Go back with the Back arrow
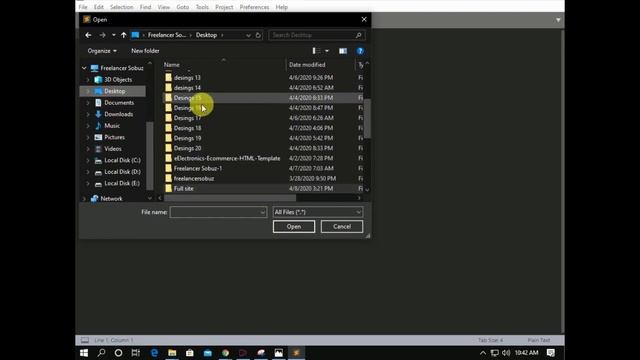The width and height of the screenshot is (640, 360). click(x=88, y=35)
